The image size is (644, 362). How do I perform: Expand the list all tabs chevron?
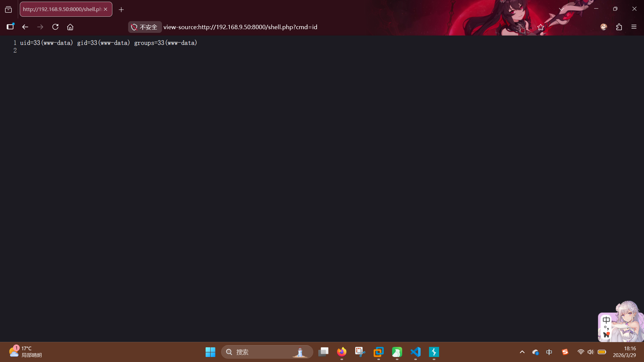coord(561,9)
